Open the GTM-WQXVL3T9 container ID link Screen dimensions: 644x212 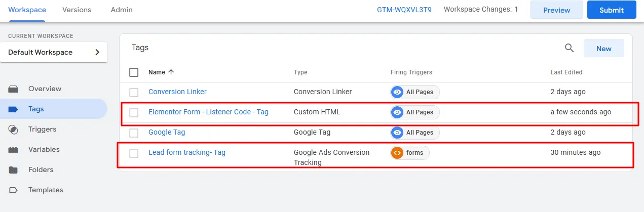[x=404, y=10]
